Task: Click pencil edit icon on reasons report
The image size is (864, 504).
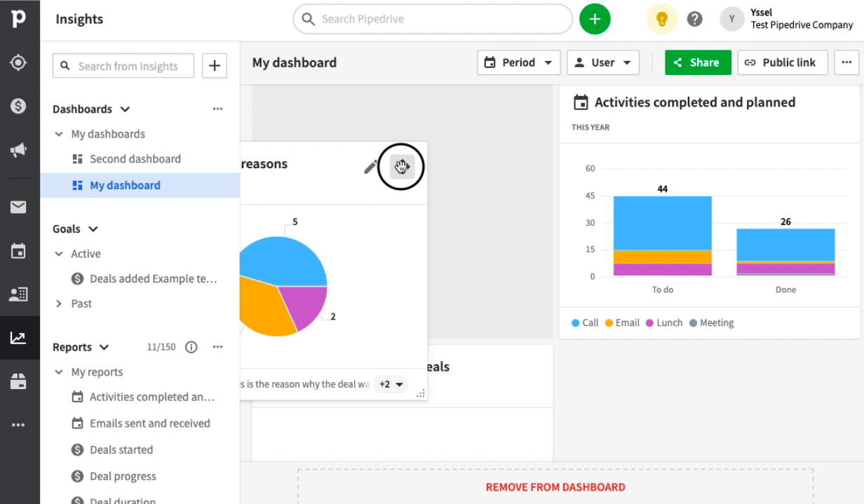Action: click(x=370, y=167)
